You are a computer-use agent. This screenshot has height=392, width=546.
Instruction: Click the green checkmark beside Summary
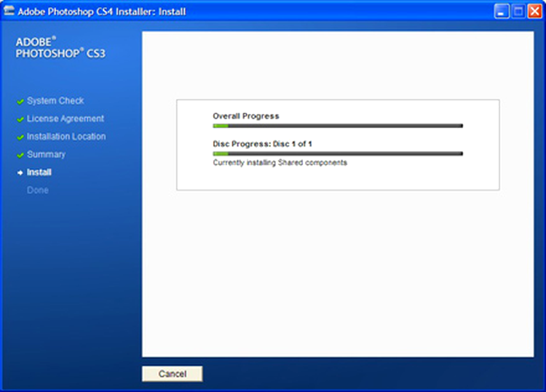click(x=20, y=155)
